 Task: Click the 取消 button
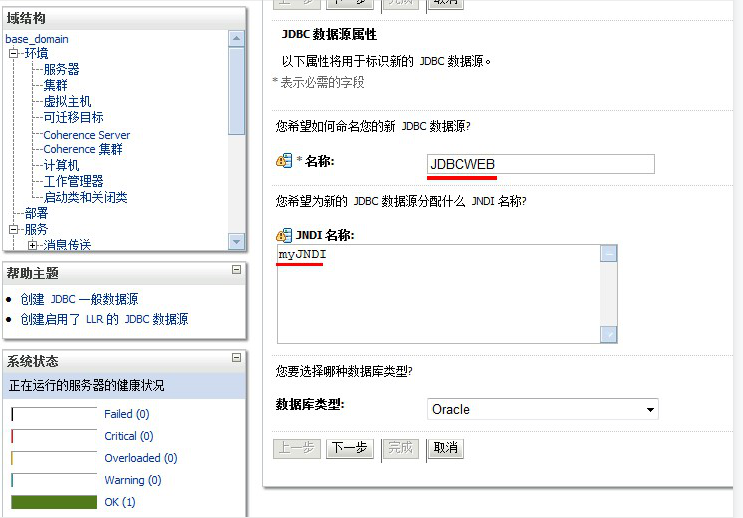[445, 448]
